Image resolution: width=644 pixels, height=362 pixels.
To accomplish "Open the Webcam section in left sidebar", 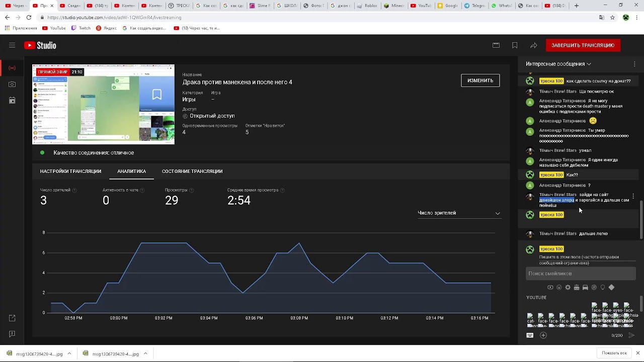I will [12, 84].
